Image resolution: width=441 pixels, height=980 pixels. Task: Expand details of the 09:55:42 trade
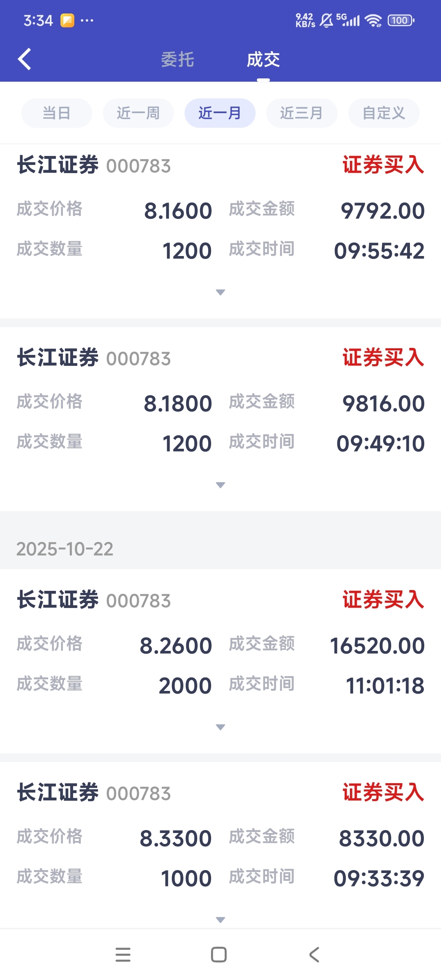tap(220, 292)
